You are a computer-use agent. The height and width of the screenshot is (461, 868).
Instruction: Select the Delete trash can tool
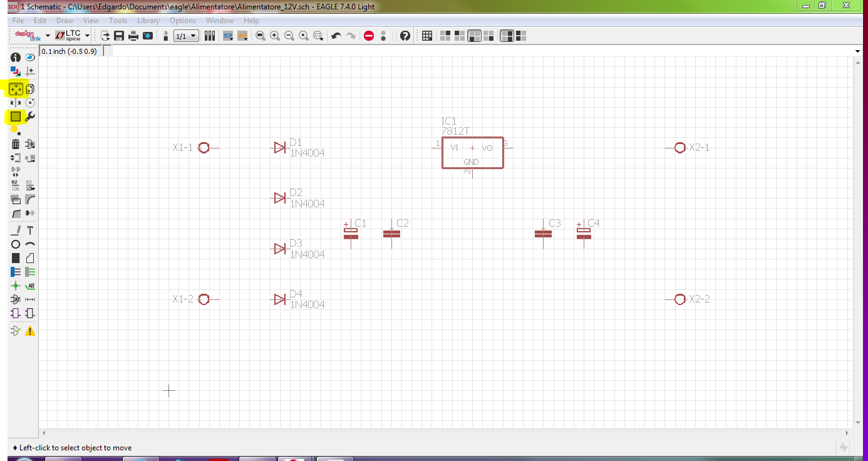click(16, 144)
